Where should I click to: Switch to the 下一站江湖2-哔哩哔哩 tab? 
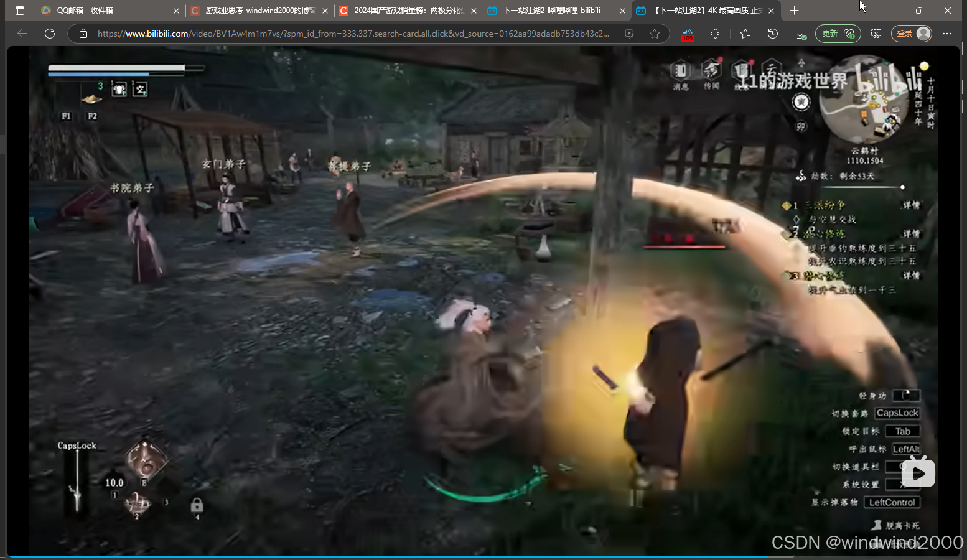coord(557,11)
